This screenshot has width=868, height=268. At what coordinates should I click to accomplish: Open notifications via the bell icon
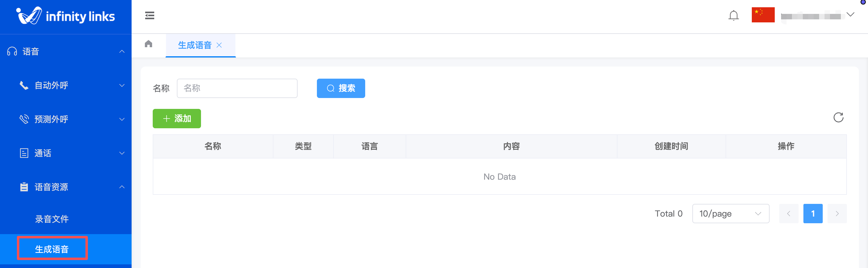pyautogui.click(x=733, y=15)
